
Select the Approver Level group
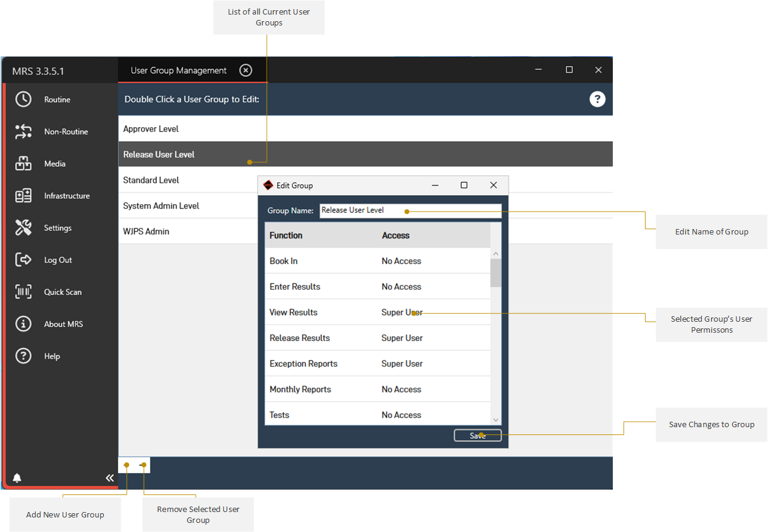click(151, 129)
